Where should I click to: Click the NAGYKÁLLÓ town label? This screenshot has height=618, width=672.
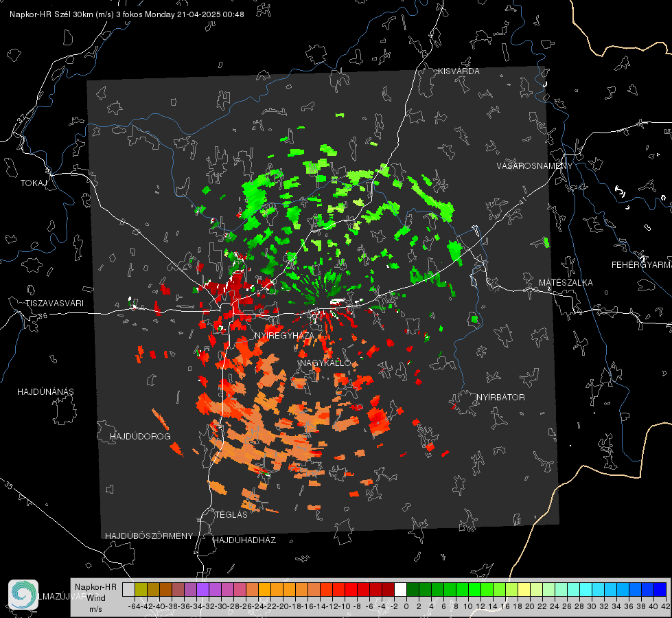pos(325,363)
